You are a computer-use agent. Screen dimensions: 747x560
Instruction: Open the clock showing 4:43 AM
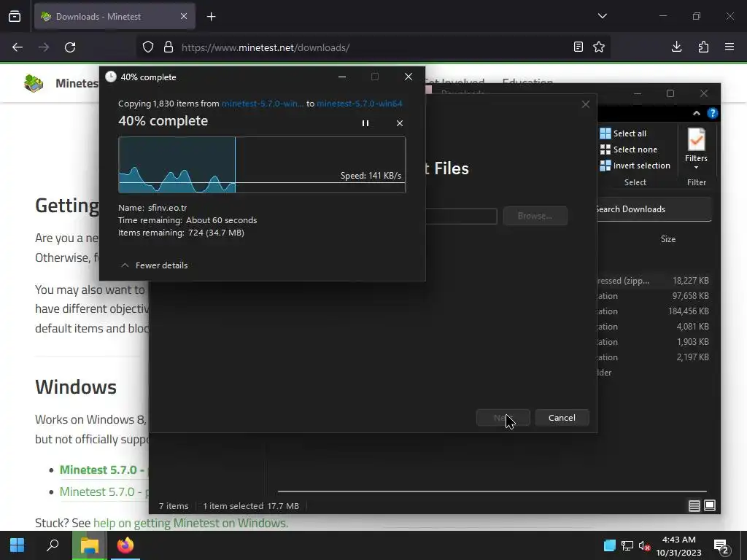point(679,545)
